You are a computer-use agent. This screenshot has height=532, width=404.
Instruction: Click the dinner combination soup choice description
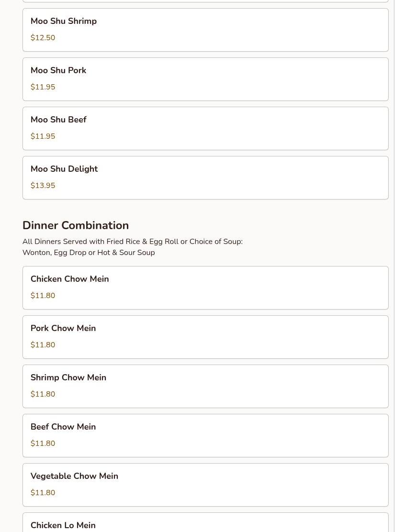click(133, 247)
